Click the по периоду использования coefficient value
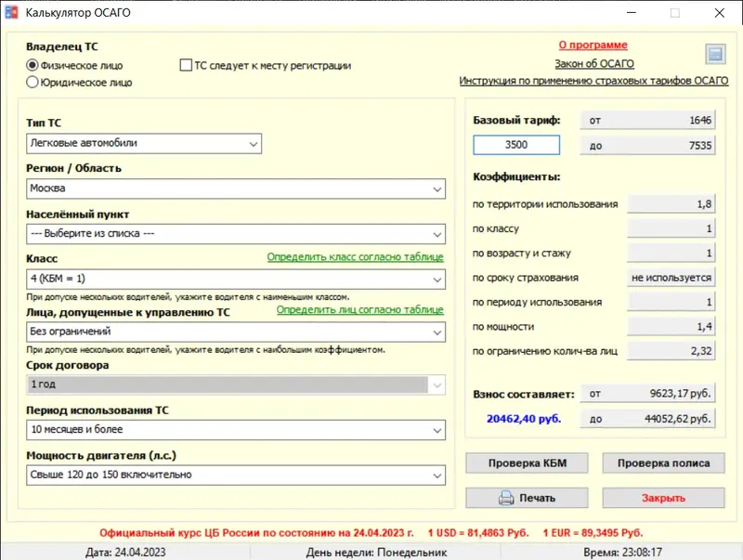This screenshot has height=560, width=743. [671, 302]
